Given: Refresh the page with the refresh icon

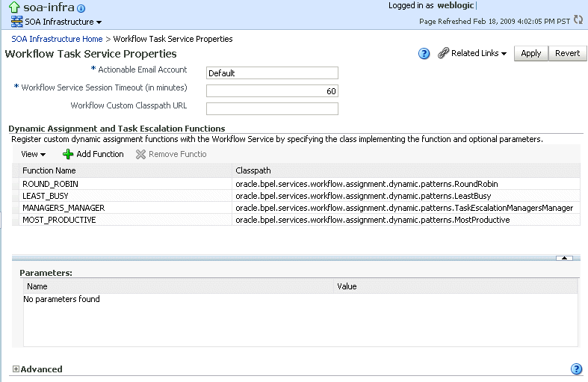Looking at the screenshot, I should tap(578, 20).
